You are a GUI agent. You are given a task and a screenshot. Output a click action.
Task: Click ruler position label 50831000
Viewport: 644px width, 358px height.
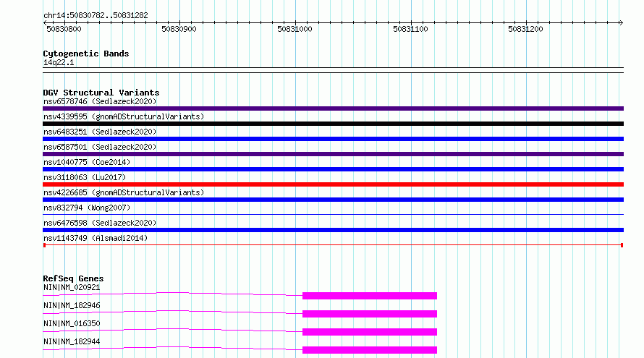(295, 29)
